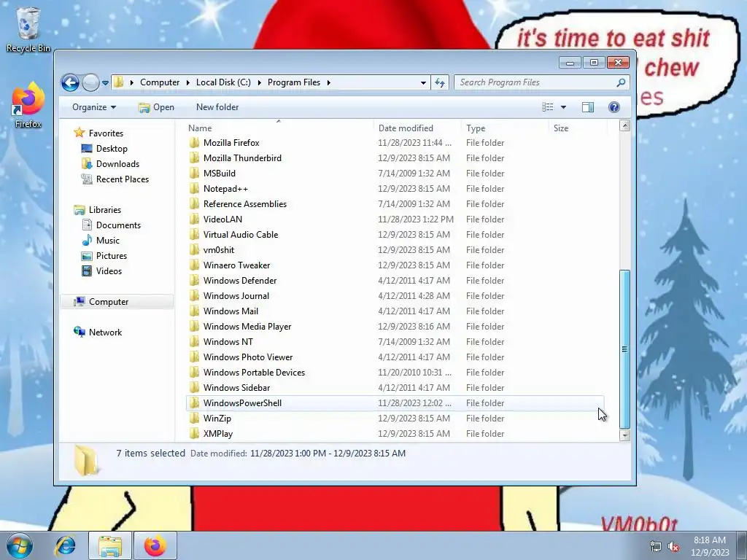This screenshot has width=747, height=560.
Task: Open the muted volume tray icon
Action: tap(673, 547)
